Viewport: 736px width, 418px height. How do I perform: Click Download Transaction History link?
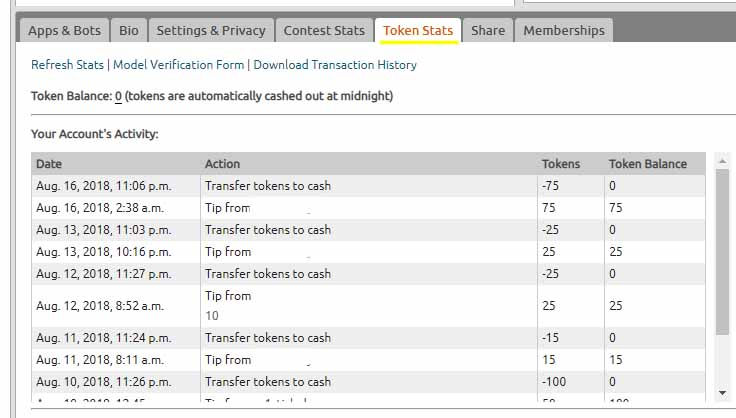[x=335, y=65]
